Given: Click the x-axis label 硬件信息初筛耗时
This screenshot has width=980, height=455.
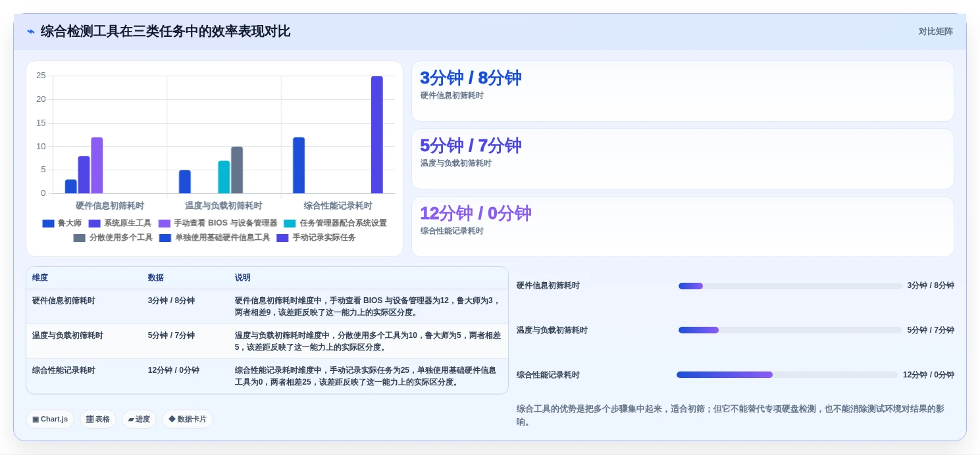Looking at the screenshot, I should [110, 206].
